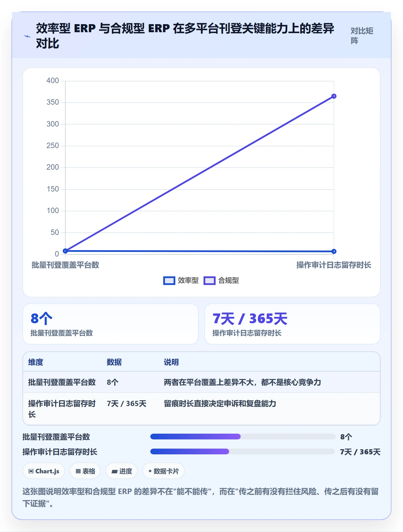Click the progress bar for 操作审计日志留存时长
The image size is (403, 532).
coord(243,451)
